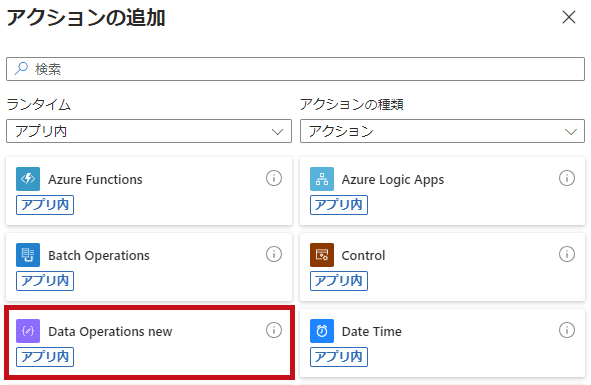Close the アクションの追加 panel

click(x=569, y=17)
